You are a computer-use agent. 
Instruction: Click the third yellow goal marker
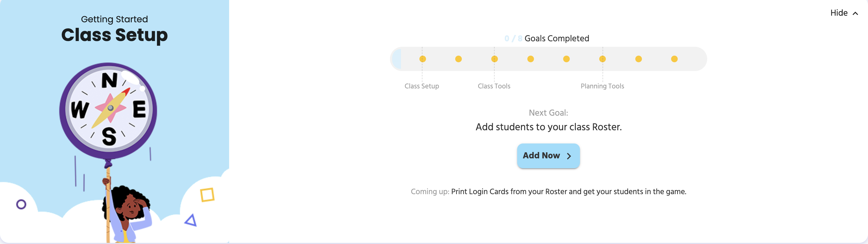coord(494,59)
